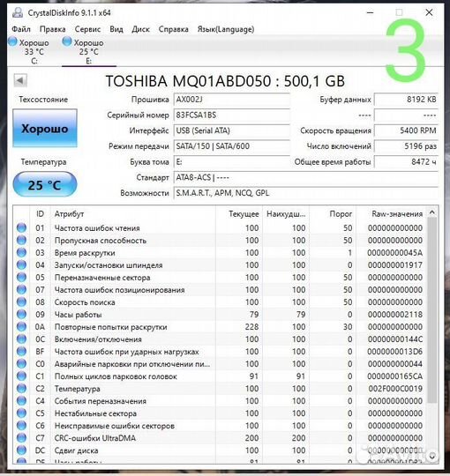450x476 pixels.
Task: Click the Текущее column header
Action: pyautogui.click(x=239, y=213)
